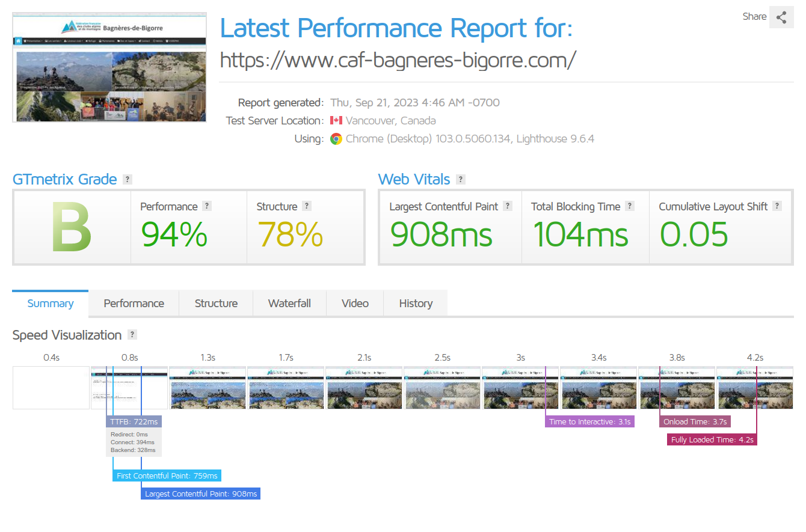Click help icon for Largest Contentful Paint
This screenshot has height=532, width=806.
point(508,206)
